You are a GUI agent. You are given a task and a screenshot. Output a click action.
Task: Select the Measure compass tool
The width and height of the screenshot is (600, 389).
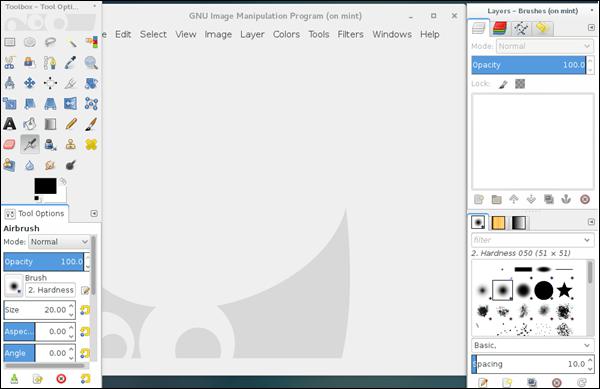pyautogui.click(x=10, y=83)
